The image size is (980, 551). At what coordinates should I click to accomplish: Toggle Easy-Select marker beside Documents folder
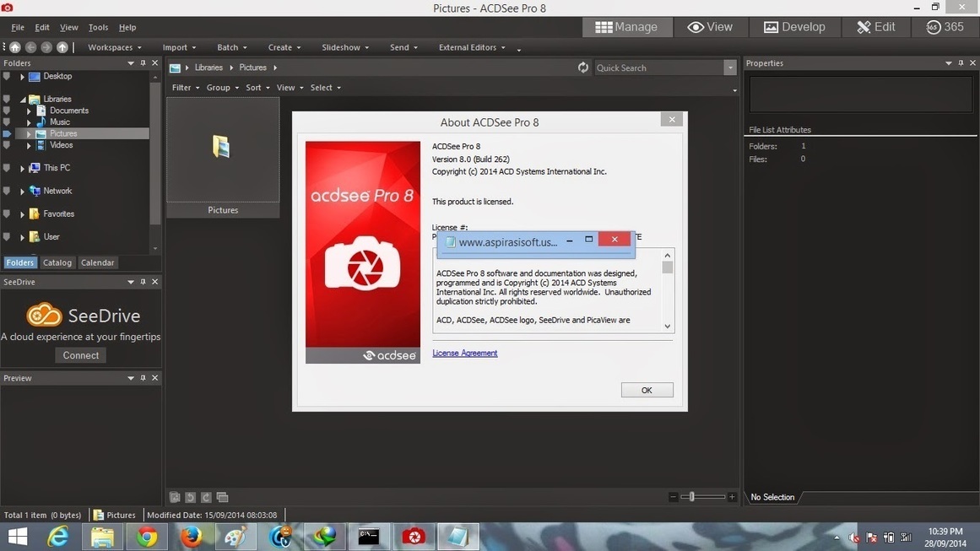click(6, 111)
